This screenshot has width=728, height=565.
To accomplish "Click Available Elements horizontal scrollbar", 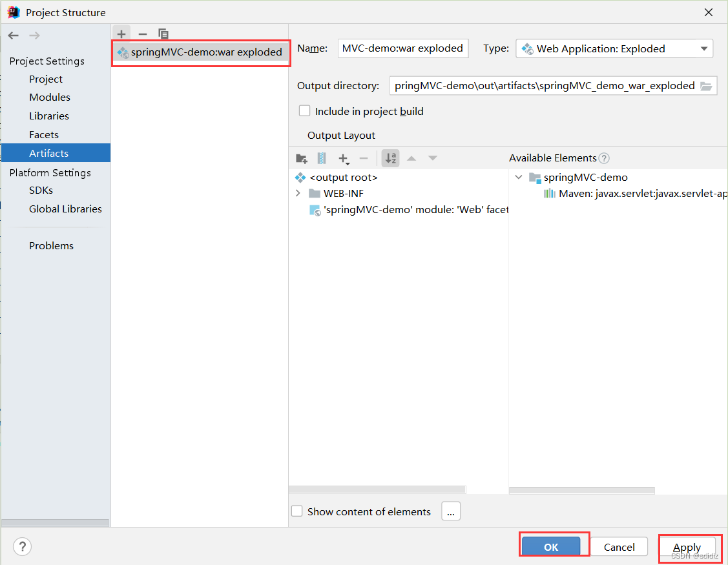I will point(582,490).
